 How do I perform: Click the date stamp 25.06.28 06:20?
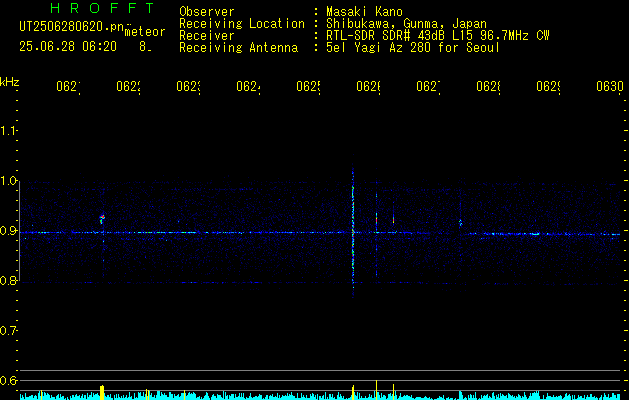[68, 47]
